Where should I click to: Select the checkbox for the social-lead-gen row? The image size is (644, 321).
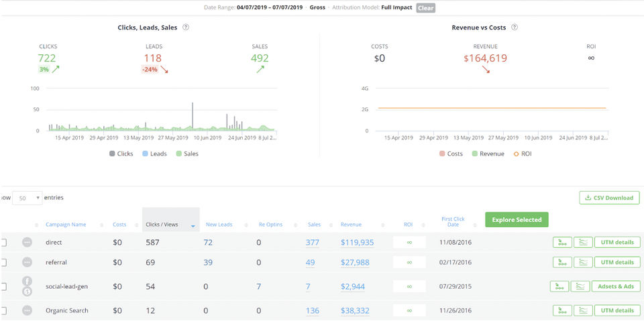[3, 287]
